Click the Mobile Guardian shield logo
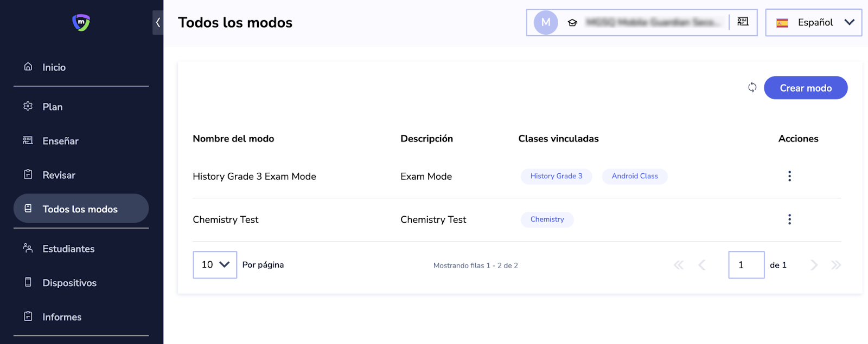 (81, 22)
